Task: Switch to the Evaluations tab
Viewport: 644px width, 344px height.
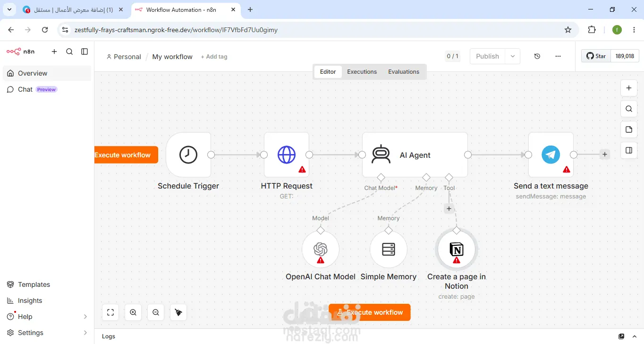Action: click(404, 72)
